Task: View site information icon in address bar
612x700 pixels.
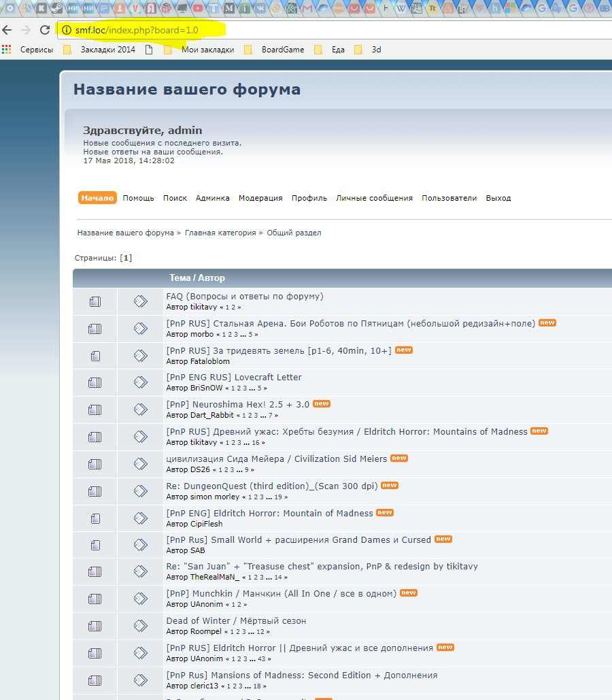Action: point(67,30)
